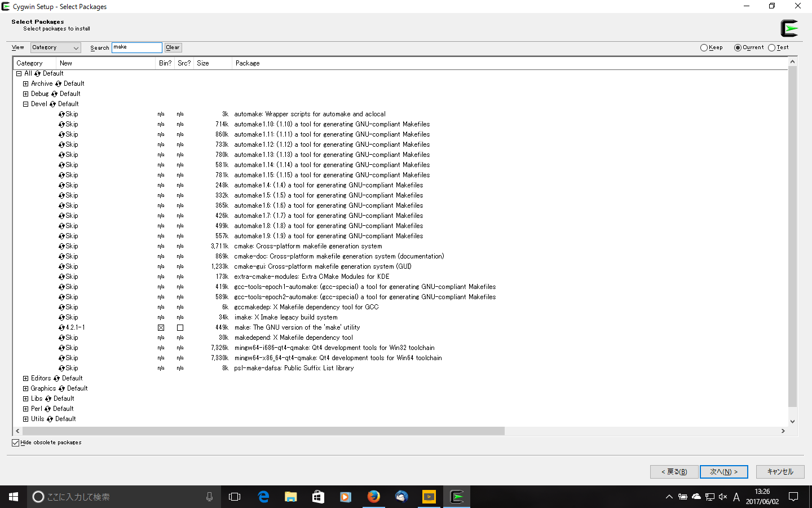Open the View Category dropdown
Image resolution: width=812 pixels, height=508 pixels.
point(55,48)
